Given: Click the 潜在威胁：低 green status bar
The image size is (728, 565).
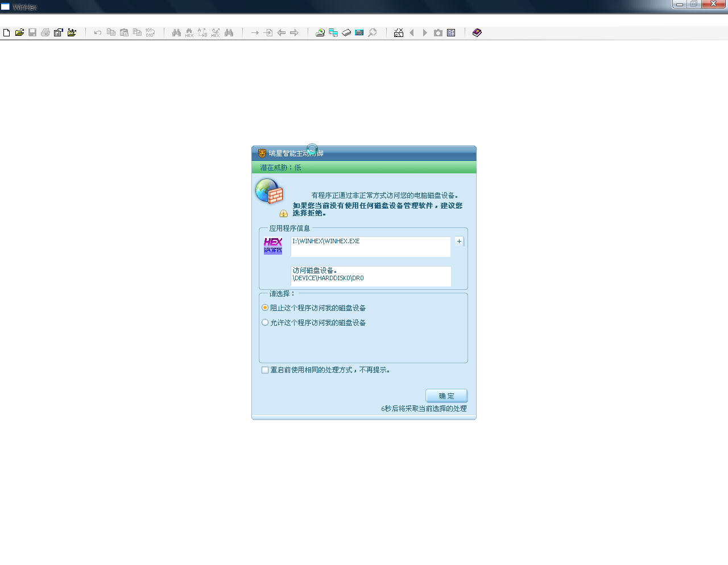Looking at the screenshot, I should [364, 167].
